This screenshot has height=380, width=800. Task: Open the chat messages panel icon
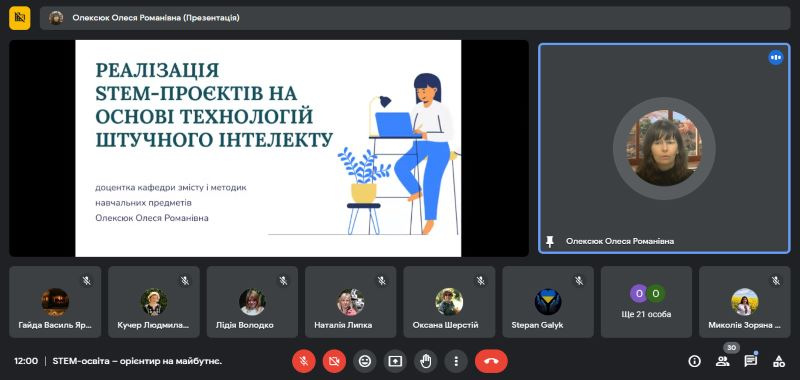point(751,361)
